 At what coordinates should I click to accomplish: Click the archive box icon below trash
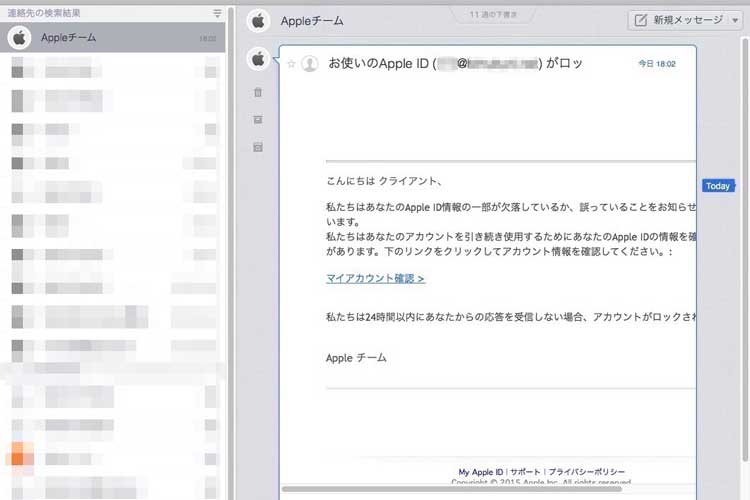[x=258, y=120]
